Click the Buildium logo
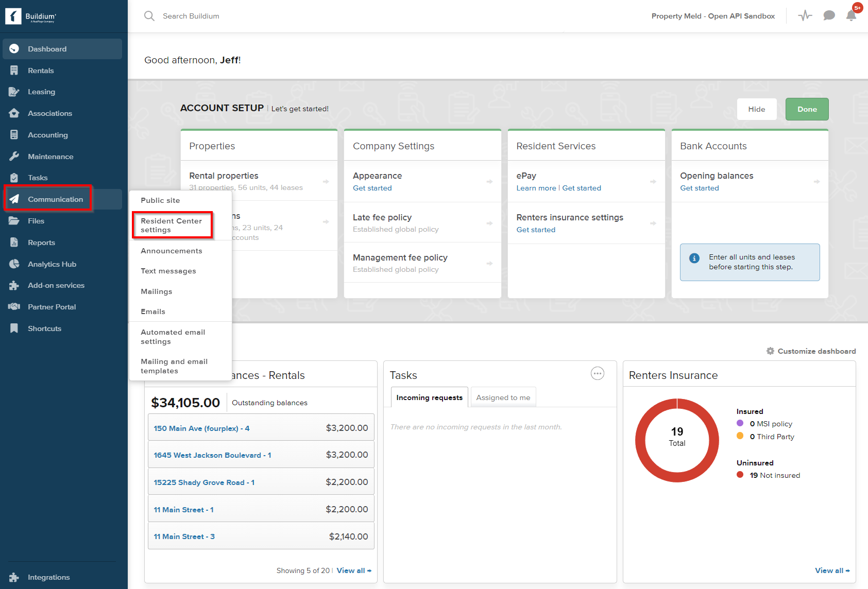Image resolution: width=868 pixels, height=589 pixels. pos(31,16)
